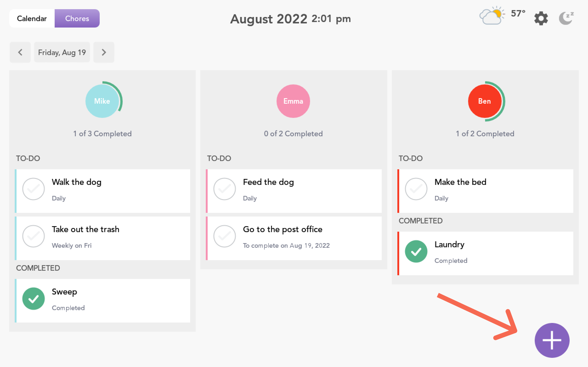The height and width of the screenshot is (367, 588).
Task: Check off Feed the dog chore
Action: 224,189
